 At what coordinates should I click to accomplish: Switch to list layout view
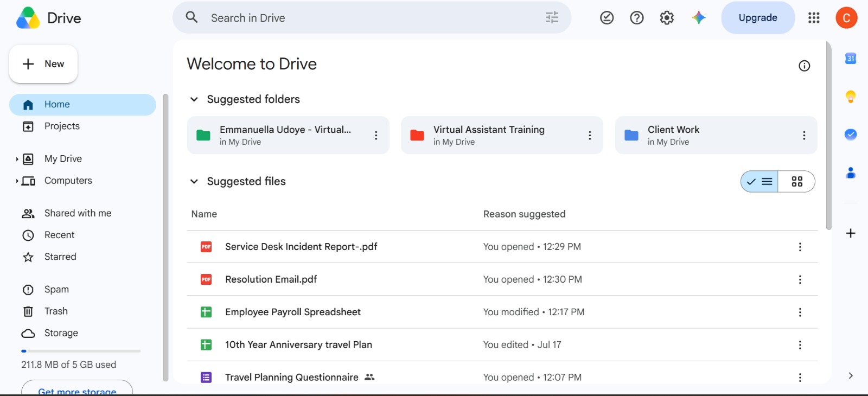pos(759,182)
